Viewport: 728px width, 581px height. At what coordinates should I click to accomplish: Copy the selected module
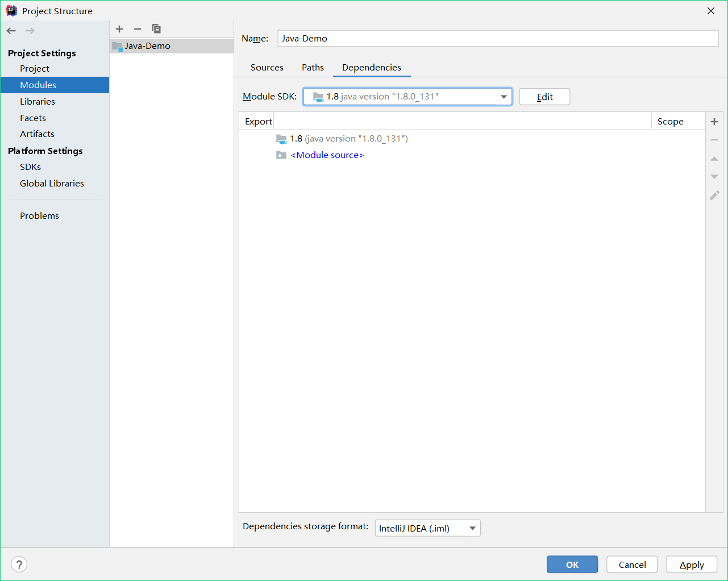point(156,29)
